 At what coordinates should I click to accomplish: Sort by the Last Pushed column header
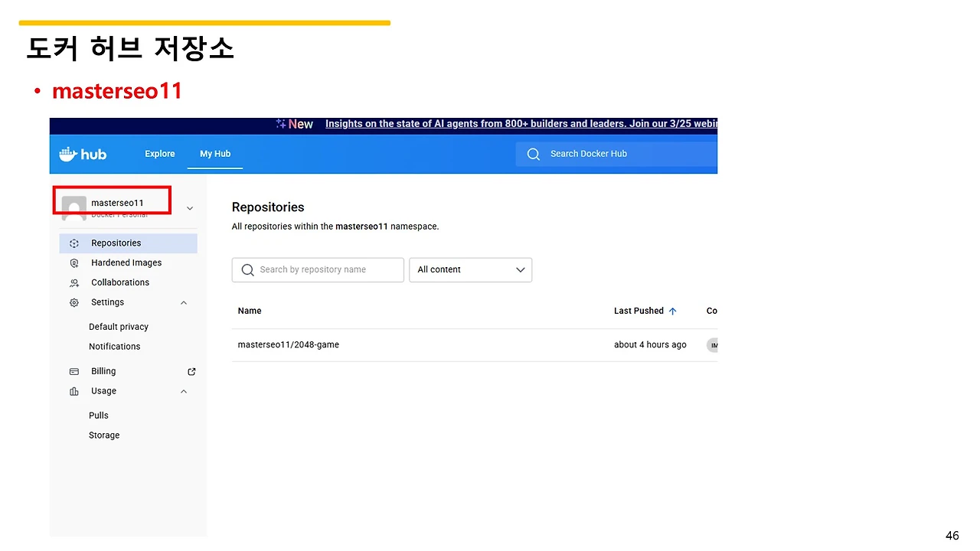(x=639, y=311)
